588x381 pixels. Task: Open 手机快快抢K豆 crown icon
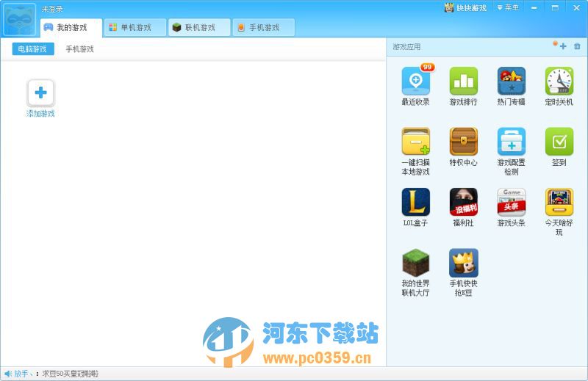pyautogui.click(x=464, y=263)
